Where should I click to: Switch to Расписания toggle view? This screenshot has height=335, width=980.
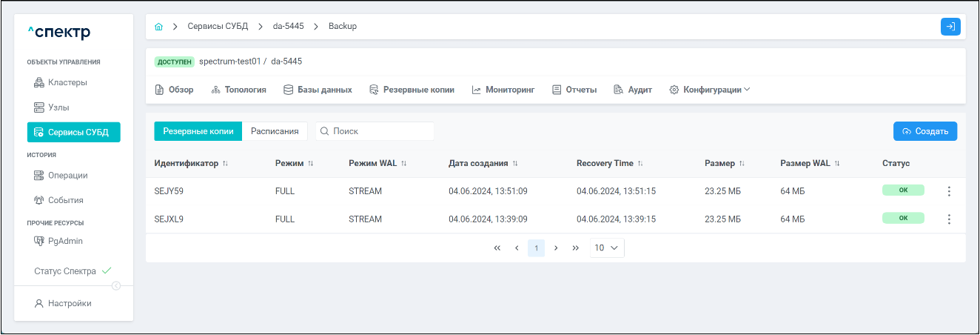[x=275, y=131]
